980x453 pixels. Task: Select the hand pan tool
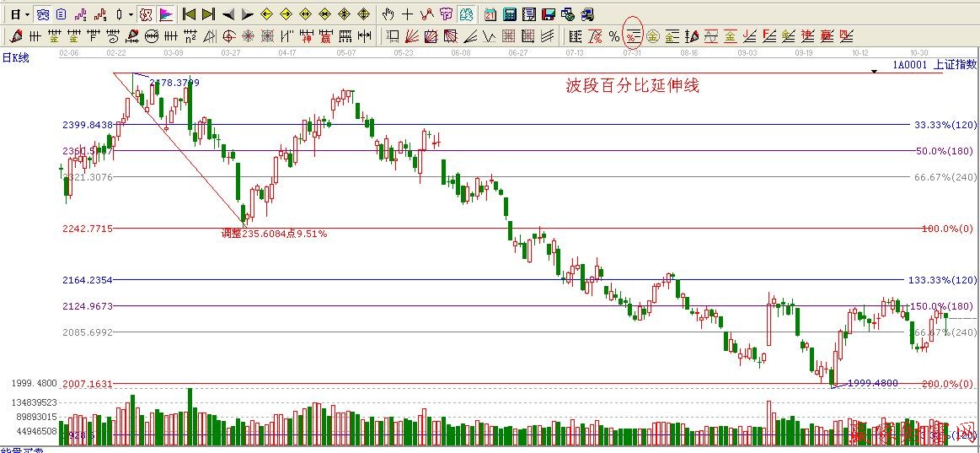388,14
